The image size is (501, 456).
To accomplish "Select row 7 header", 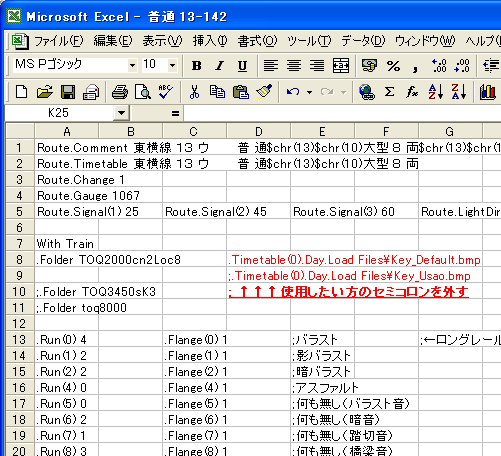I will (x=20, y=243).
